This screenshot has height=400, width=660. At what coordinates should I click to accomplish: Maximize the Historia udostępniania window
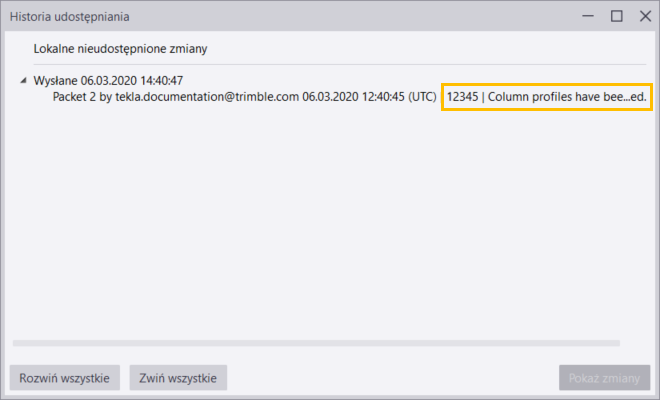click(616, 16)
